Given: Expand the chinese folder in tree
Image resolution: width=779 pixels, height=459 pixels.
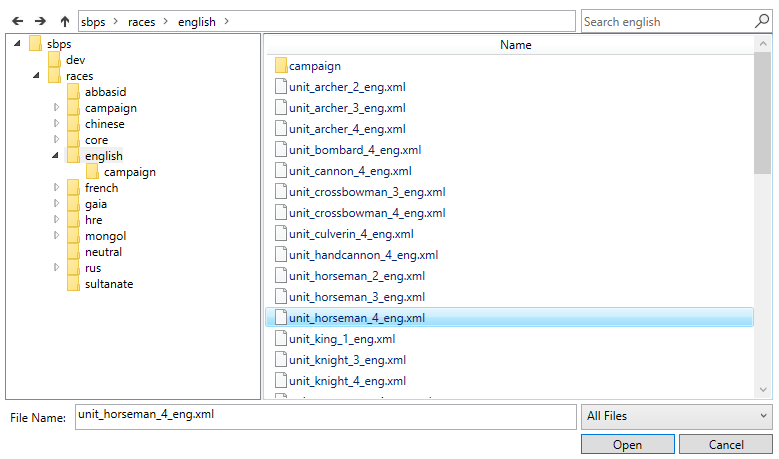Looking at the screenshot, I should coord(56,123).
